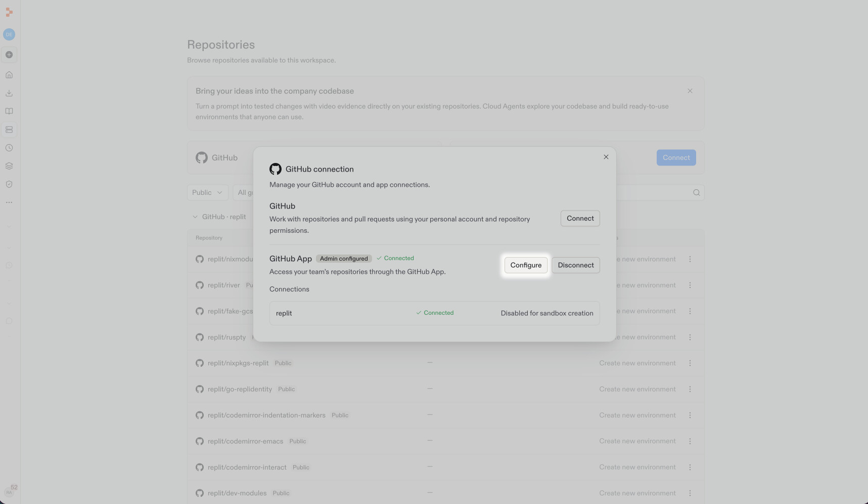The height and width of the screenshot is (504, 868).
Task: Disconnect the GitHub App
Action: [x=576, y=265]
